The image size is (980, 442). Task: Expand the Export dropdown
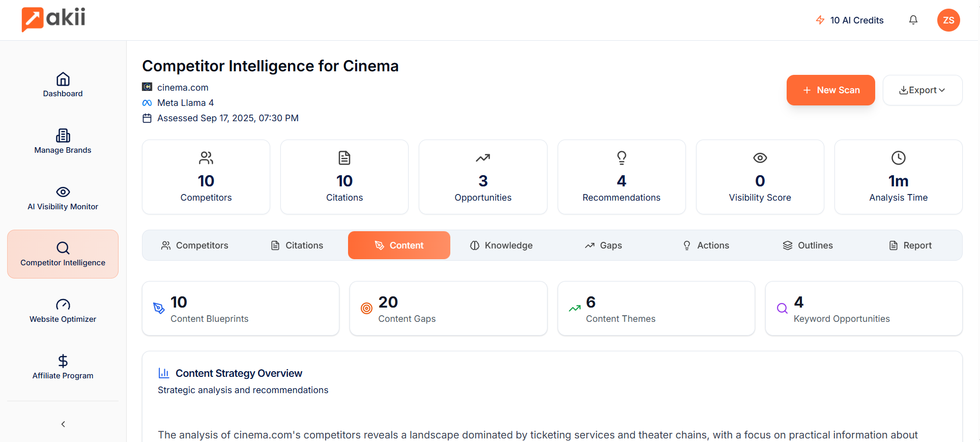click(x=922, y=90)
